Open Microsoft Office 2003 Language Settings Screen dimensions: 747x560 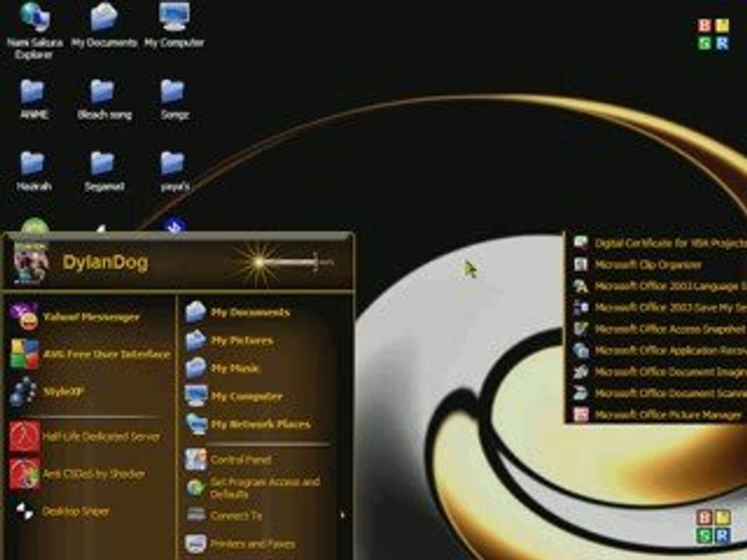pyautogui.click(x=659, y=285)
